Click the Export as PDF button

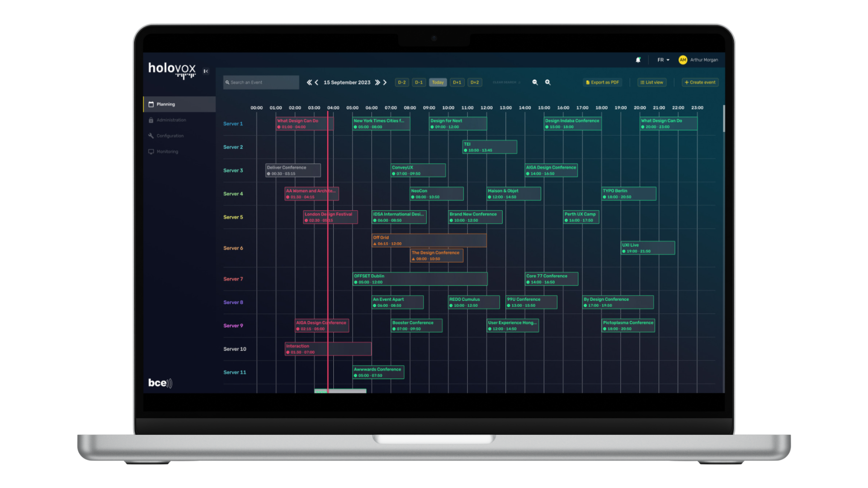tap(602, 82)
